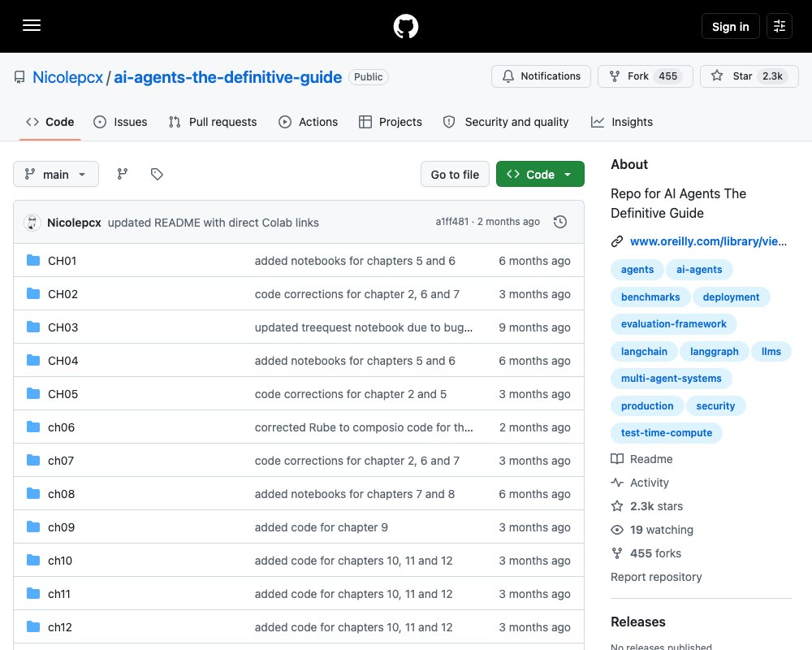Open the ch11 folder name

59,594
